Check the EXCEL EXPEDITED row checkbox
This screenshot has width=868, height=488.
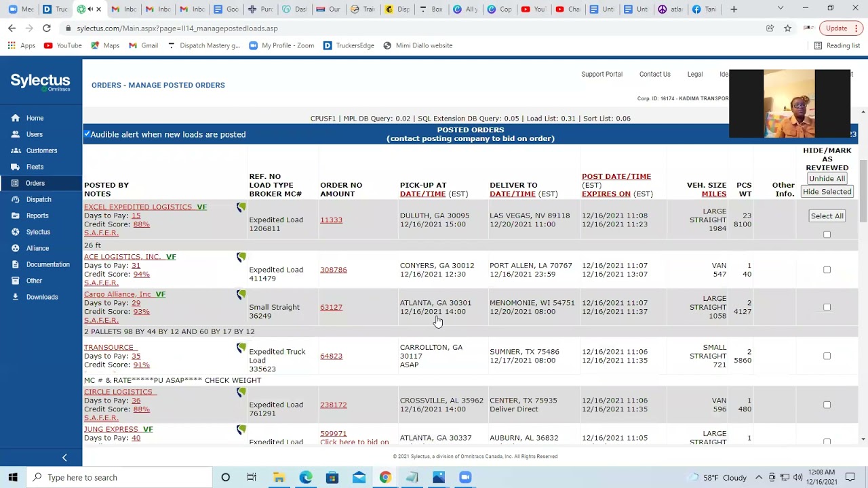pyautogui.click(x=827, y=235)
